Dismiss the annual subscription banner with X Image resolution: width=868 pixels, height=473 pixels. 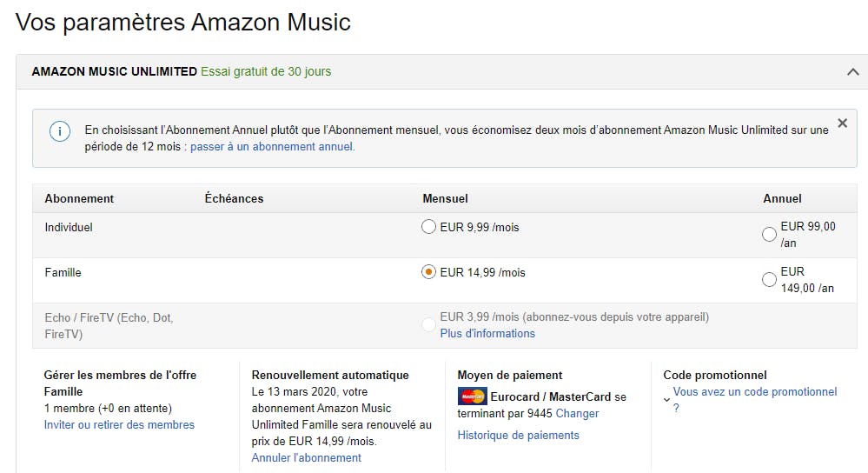(x=842, y=123)
